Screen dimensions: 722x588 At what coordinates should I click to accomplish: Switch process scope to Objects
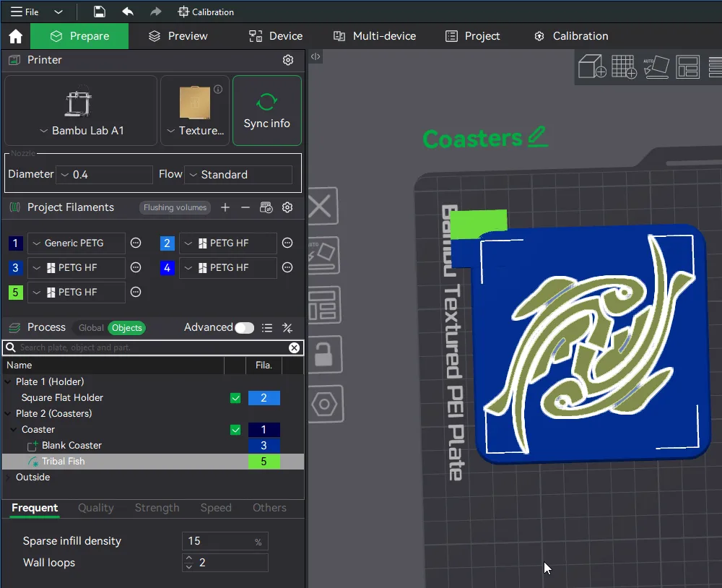tap(126, 328)
